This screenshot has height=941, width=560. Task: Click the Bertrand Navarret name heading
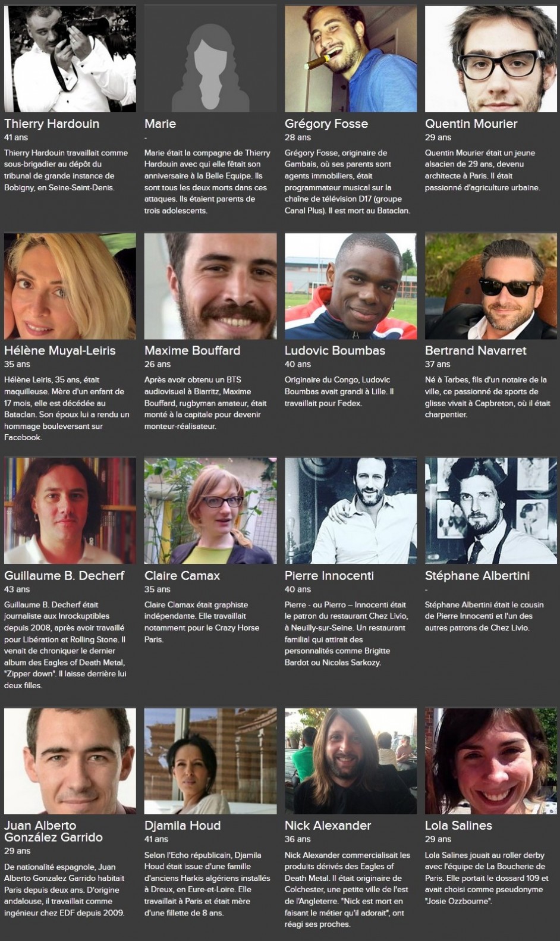coord(476,350)
